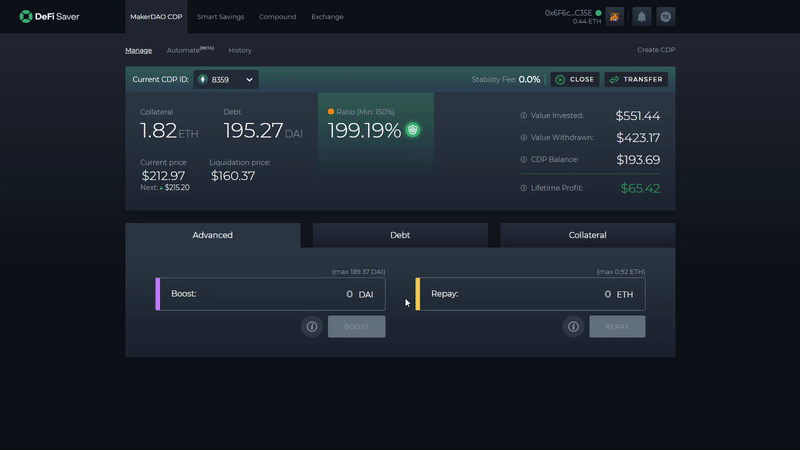This screenshot has height=450, width=800.
Task: Click the 0.44 ETH wallet balance
Action: click(x=587, y=21)
